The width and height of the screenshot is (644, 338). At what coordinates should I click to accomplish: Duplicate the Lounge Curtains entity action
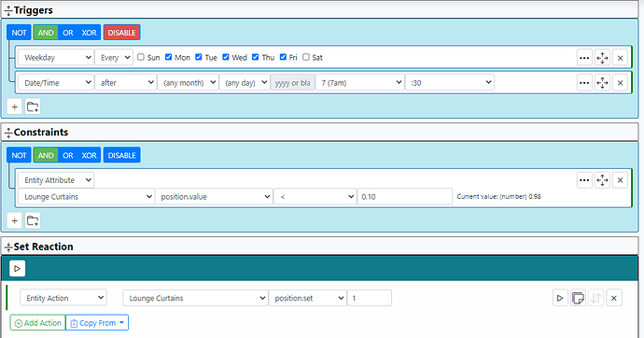[578, 298]
